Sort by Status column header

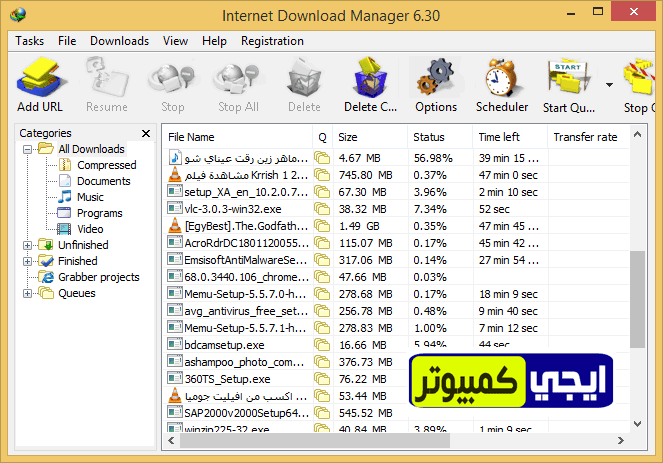[x=440, y=137]
